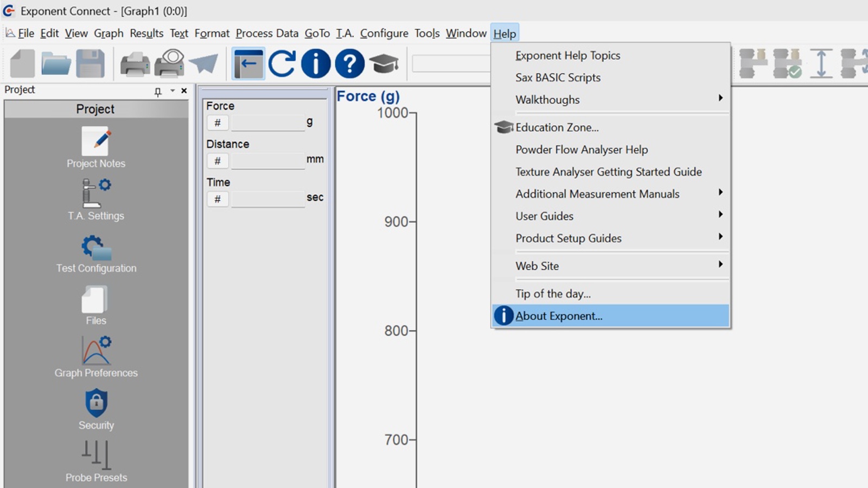Click the New file toolbar icon
Screen dimensions: 868x488
tap(22, 63)
